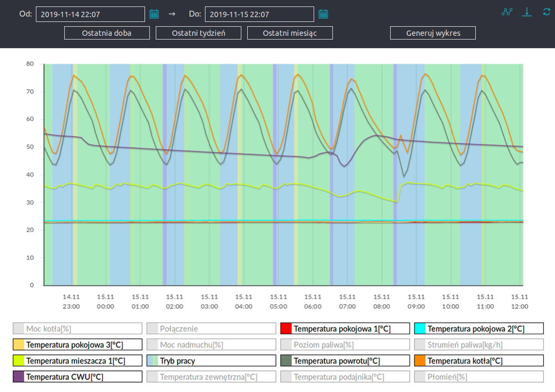Click the refresh icon
Viewport: 555px width, 392px height.
tap(546, 12)
